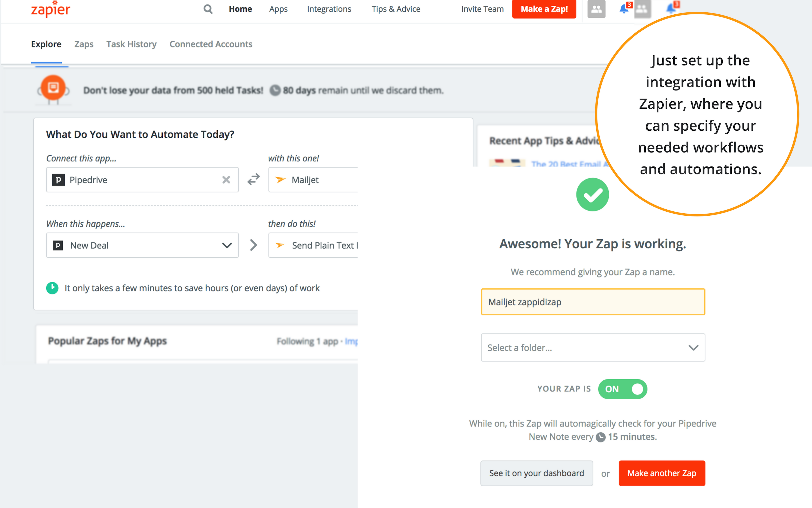Open the Send Plain Text action dropdown

point(313,245)
